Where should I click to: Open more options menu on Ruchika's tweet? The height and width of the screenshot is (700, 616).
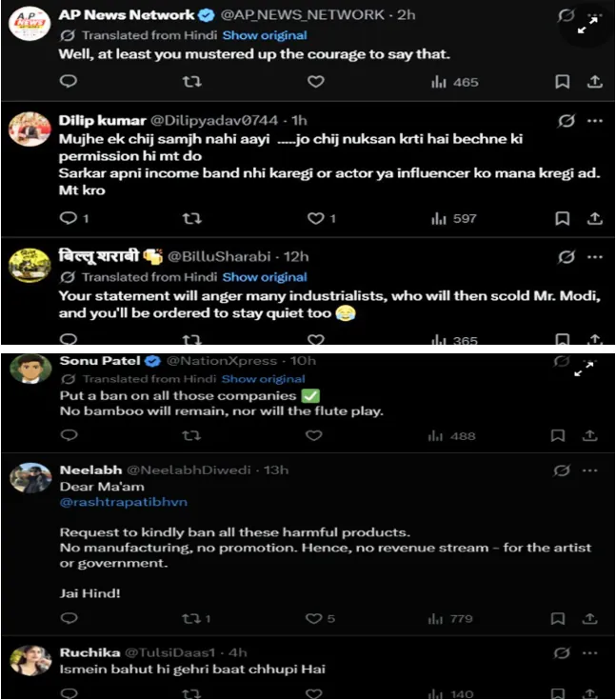click(589, 653)
